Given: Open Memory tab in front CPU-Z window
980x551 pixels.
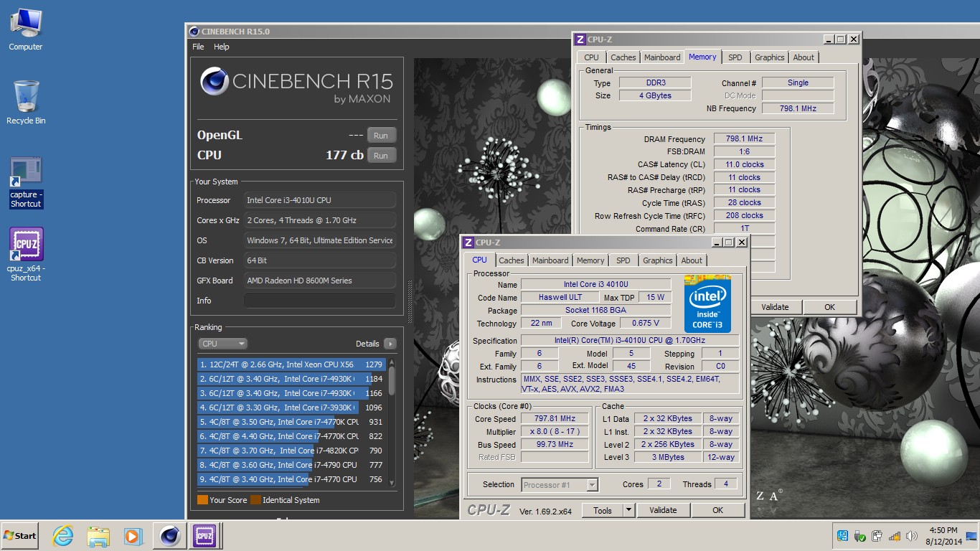Looking at the screenshot, I should click(590, 260).
